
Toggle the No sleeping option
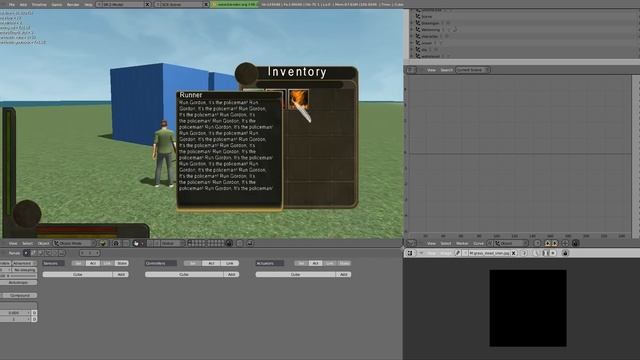point(24,270)
